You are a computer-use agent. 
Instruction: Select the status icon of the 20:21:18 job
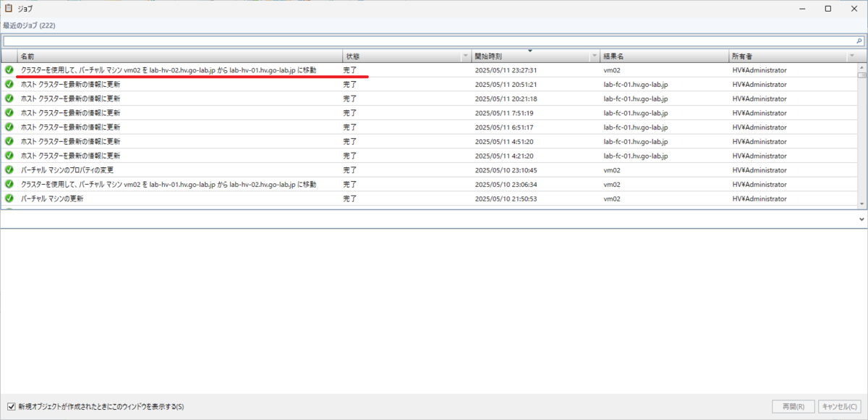(x=9, y=98)
